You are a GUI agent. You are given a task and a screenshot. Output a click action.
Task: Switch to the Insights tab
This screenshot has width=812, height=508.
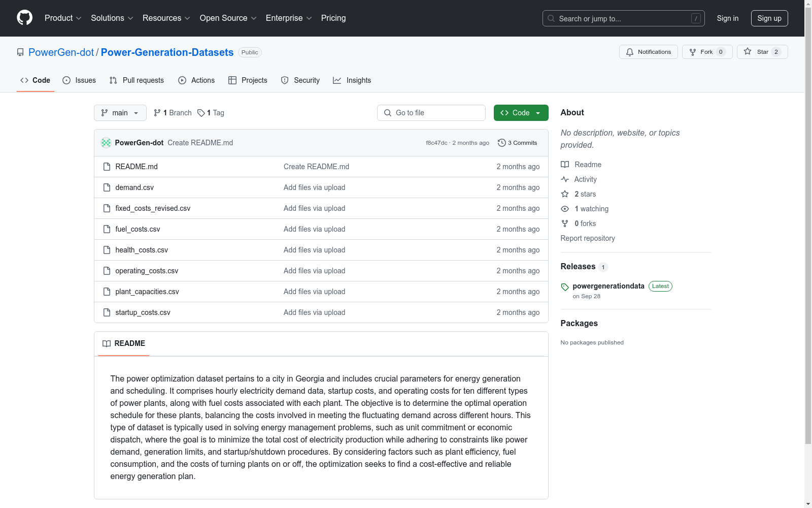click(352, 80)
